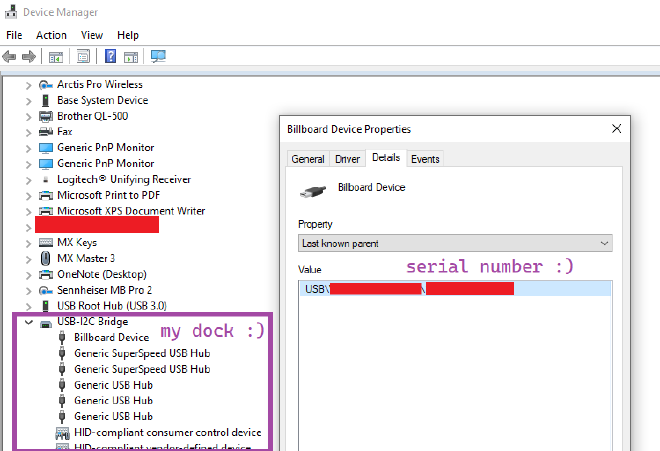
Task: Select the Billboard Device tree item
Action: (112, 338)
